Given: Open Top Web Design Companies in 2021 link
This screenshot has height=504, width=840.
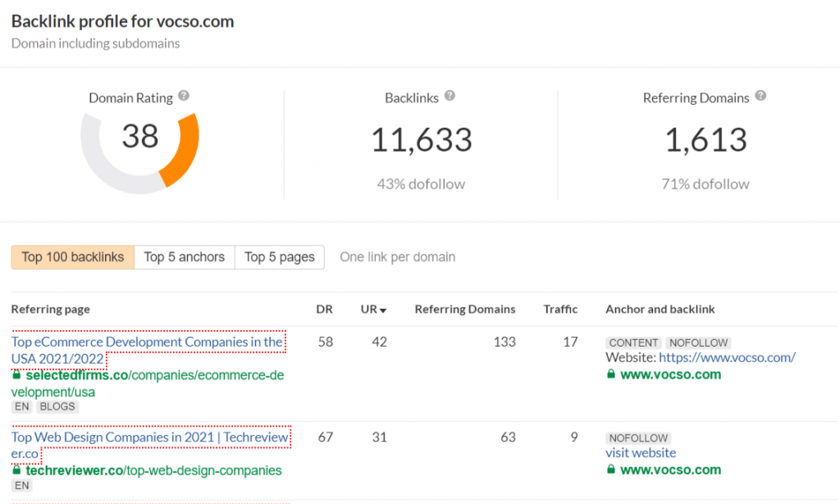Looking at the screenshot, I should (x=149, y=438).
